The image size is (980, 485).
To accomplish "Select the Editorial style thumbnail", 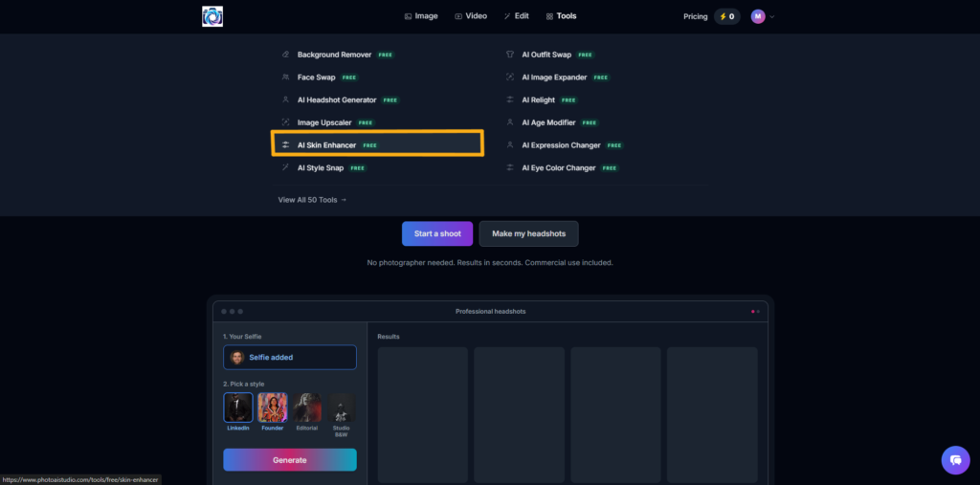I will pyautogui.click(x=307, y=408).
